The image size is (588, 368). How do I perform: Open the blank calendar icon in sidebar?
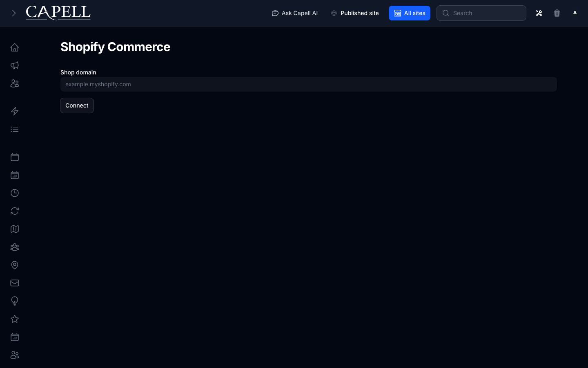(15, 157)
